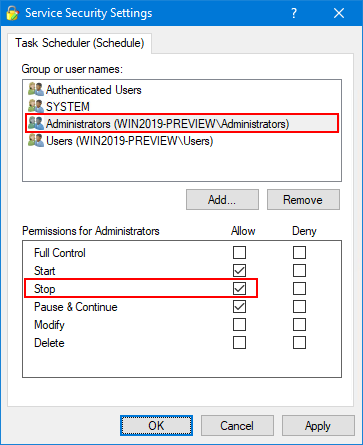Click the padlock icon in title bar
The image size is (363, 445).
click(13, 13)
